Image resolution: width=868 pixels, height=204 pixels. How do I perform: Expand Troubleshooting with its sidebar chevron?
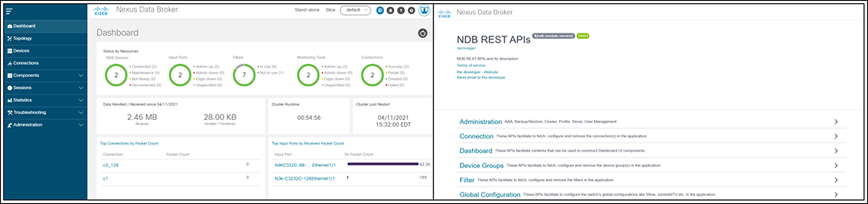(81, 112)
